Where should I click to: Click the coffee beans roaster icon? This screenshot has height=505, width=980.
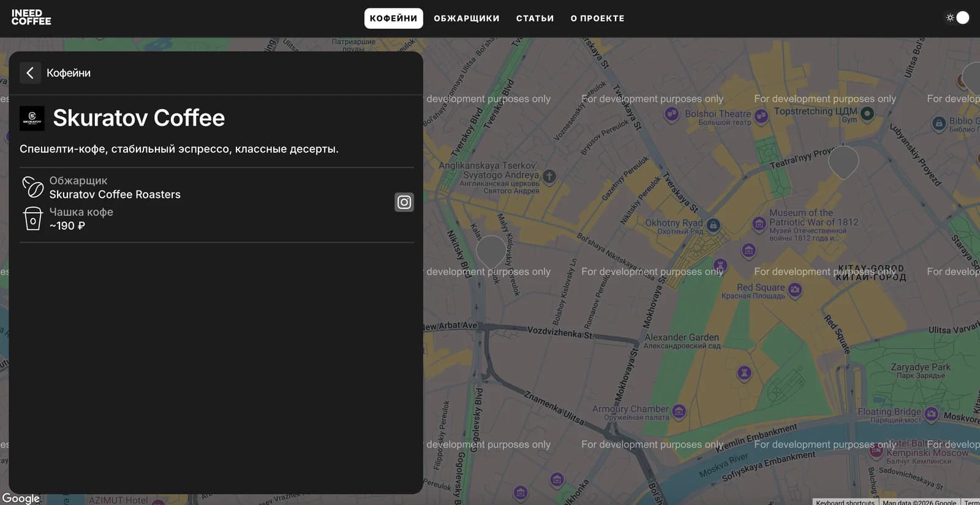[32, 187]
